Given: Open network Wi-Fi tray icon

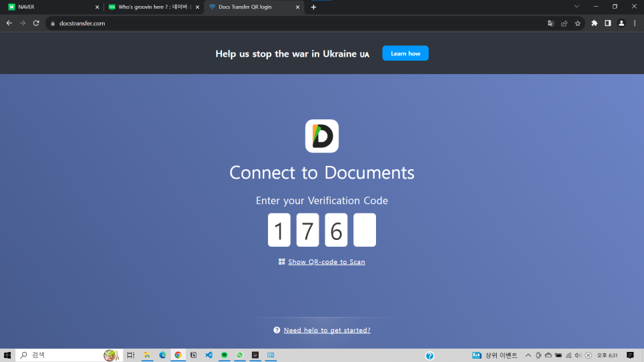Looking at the screenshot, I should point(569,355).
